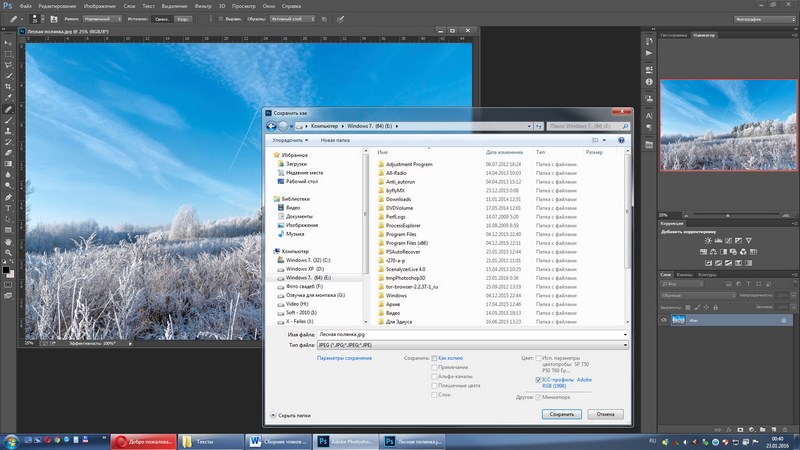The width and height of the screenshot is (800, 450).
Task: Toggle the 'Примечания' checkbox
Action: pos(434,367)
